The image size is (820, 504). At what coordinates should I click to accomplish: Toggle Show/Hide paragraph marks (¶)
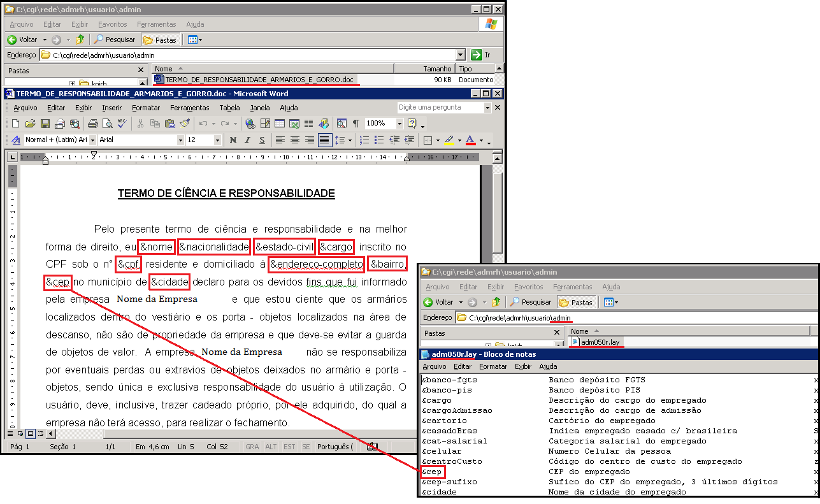(356, 123)
